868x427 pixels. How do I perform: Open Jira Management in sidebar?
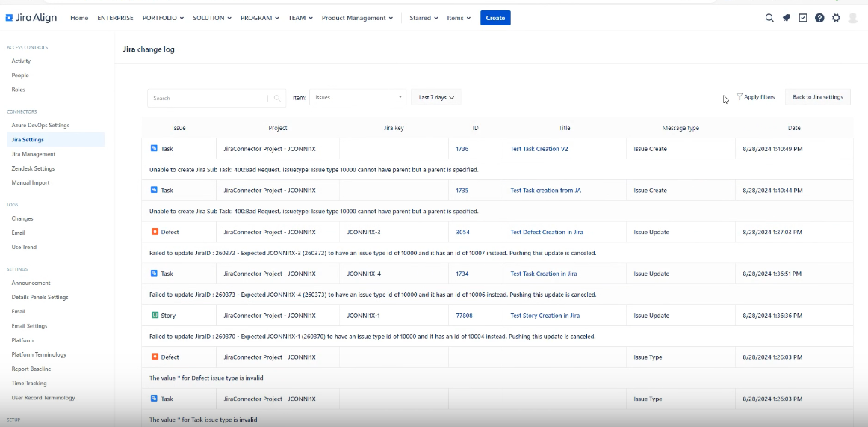[x=33, y=154]
